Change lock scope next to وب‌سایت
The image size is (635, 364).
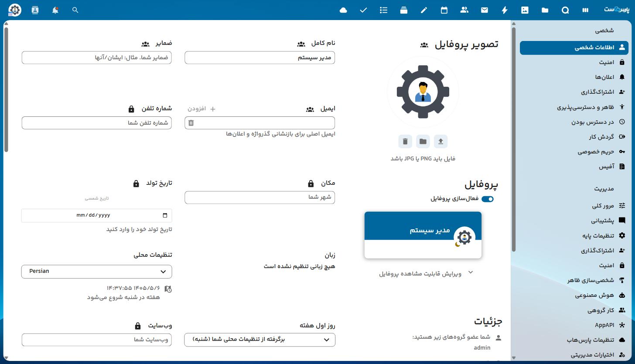(138, 326)
